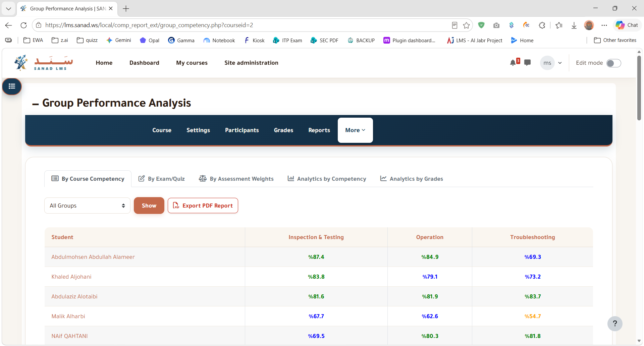Add page to favorites star icon
The width and height of the screenshot is (644, 346).
466,25
